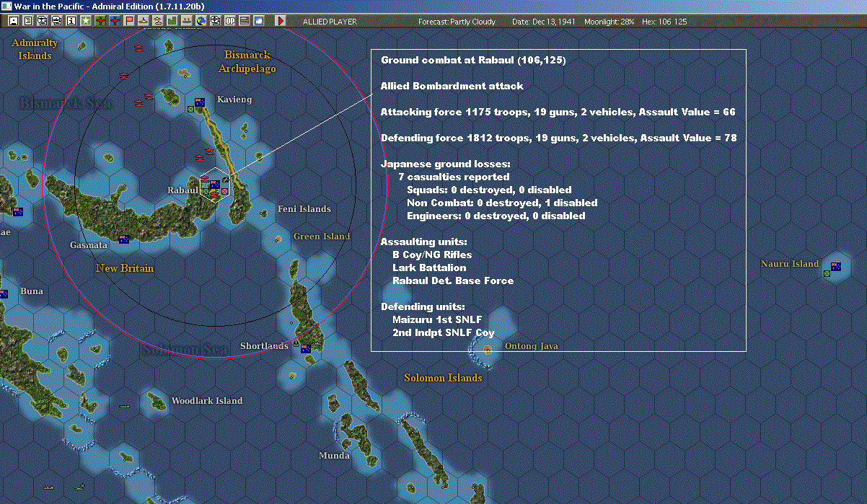The width and height of the screenshot is (867, 504).
Task: Click the ALLIED PLAYER status text
Action: (x=330, y=22)
